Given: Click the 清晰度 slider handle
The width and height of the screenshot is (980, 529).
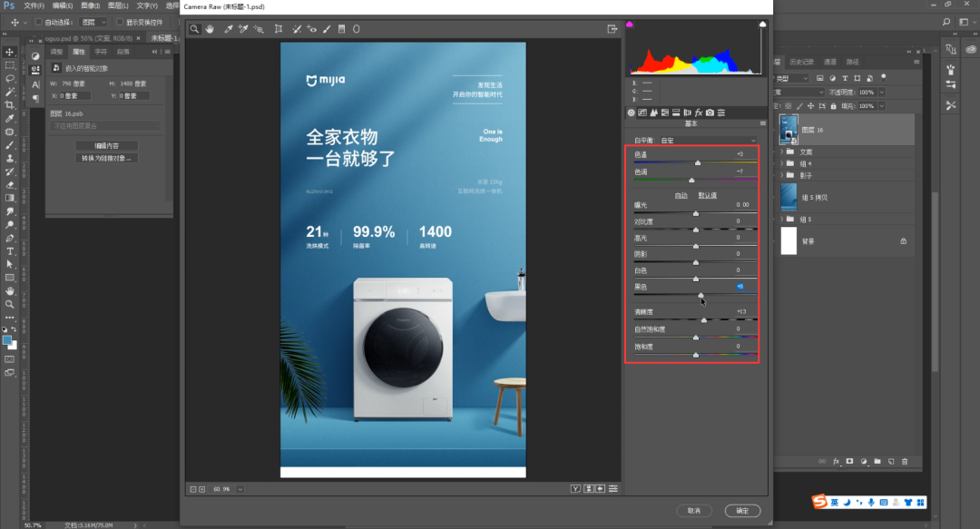Looking at the screenshot, I should (704, 320).
